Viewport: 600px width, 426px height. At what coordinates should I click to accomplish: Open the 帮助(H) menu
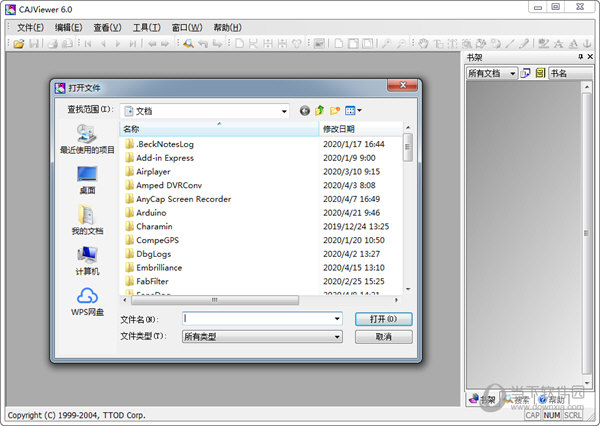coord(227,28)
